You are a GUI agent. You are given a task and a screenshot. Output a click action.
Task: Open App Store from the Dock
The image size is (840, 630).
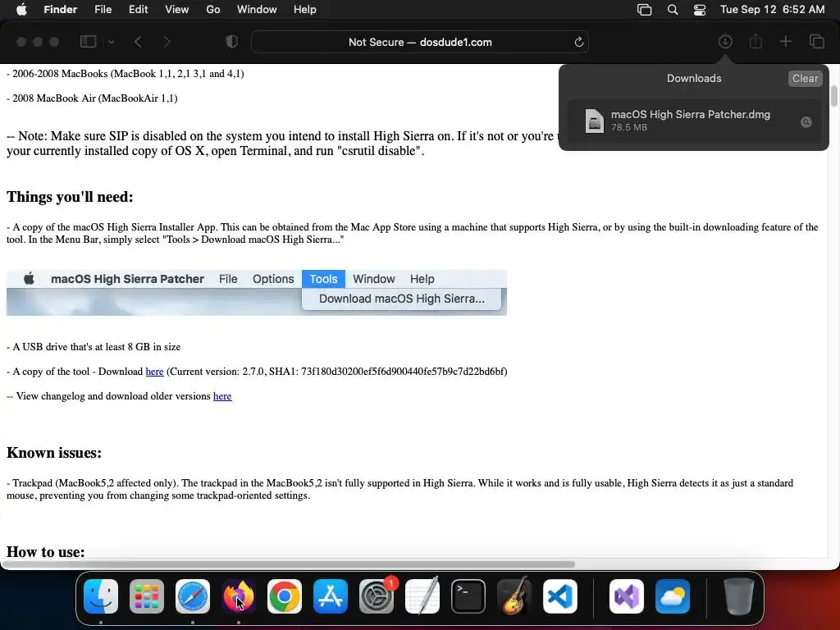point(331,596)
